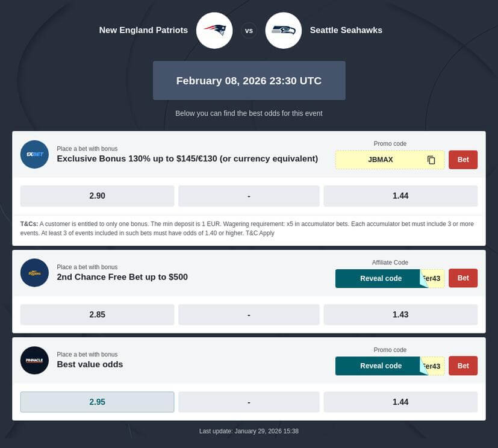This screenshot has height=448, width=498.
Task: Open the 'Exclusive Bonus 130%' offer title
Action: point(187,159)
